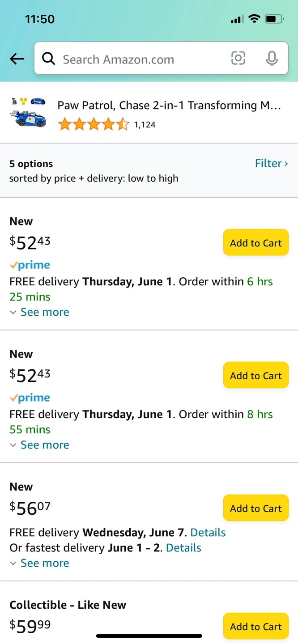Expand See more on first offer
The height and width of the screenshot is (644, 298).
(x=39, y=312)
